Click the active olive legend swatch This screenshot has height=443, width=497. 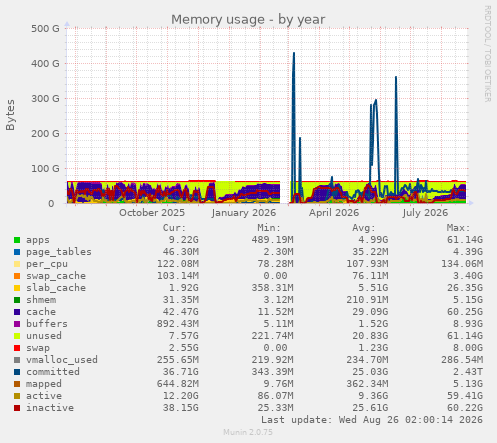[17, 396]
